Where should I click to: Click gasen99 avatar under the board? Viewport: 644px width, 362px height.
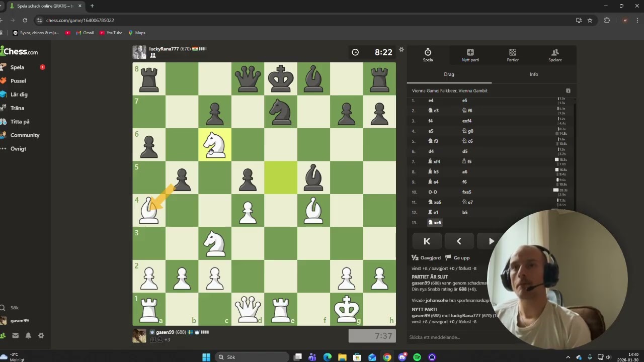point(139,336)
